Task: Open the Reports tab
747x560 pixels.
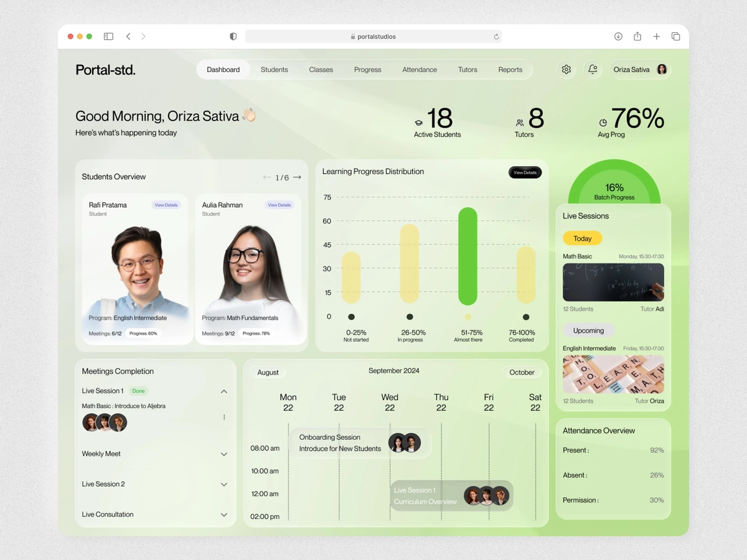Action: 510,70
